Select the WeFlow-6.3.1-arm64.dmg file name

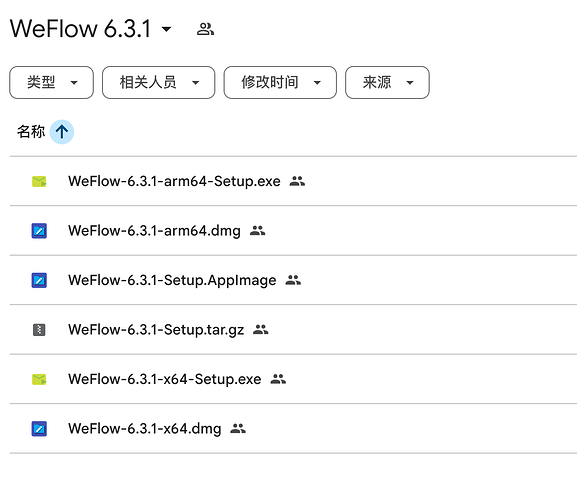[154, 231]
